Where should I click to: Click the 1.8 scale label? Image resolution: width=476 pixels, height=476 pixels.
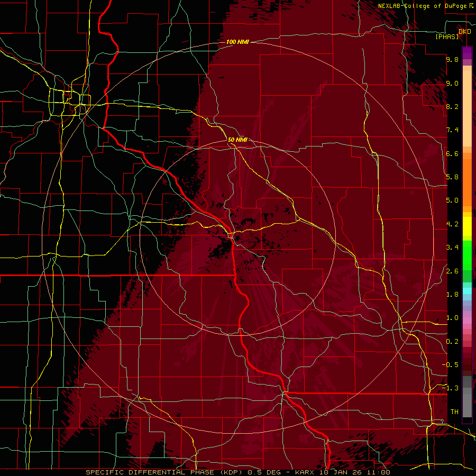452,295
